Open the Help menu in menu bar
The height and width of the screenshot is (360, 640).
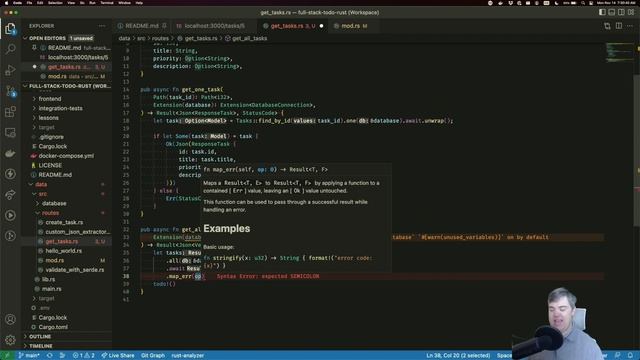[139, 2]
